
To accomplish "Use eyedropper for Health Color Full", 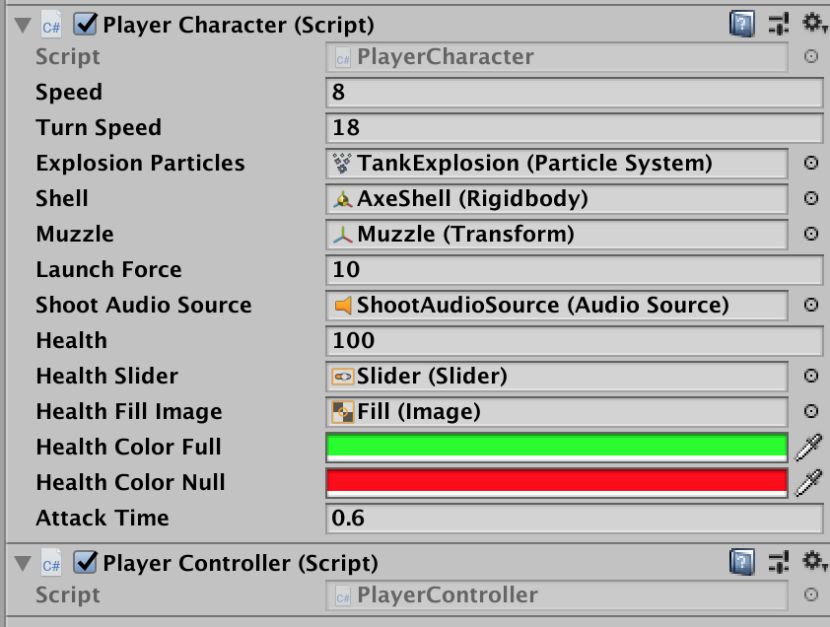I will tap(808, 447).
